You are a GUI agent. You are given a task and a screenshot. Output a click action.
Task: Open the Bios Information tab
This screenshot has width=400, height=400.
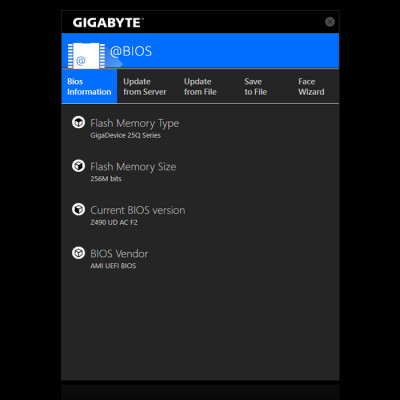tap(89, 86)
